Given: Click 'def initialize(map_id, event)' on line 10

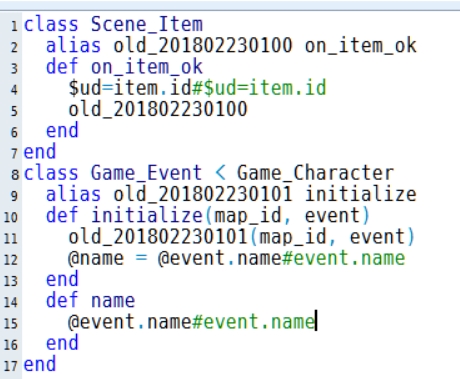Looking at the screenshot, I should click(208, 215).
